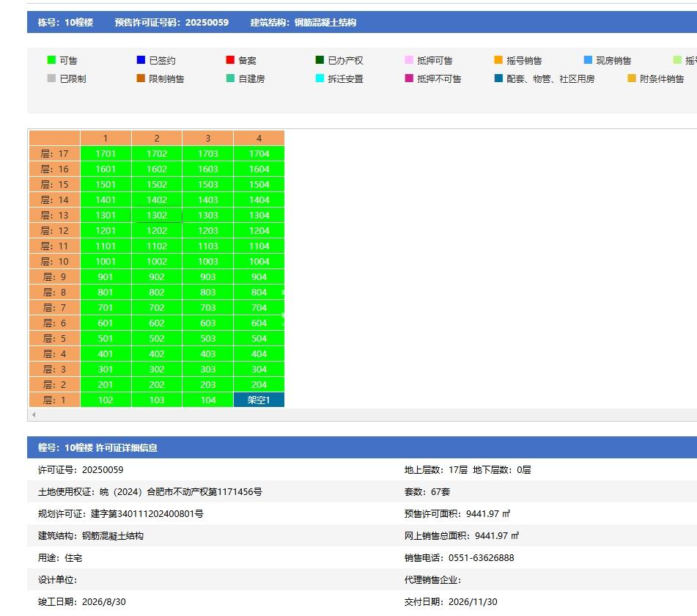697x616 pixels.
Task: Click the yellow 附条件销售 legend swatch
Action: [x=632, y=78]
